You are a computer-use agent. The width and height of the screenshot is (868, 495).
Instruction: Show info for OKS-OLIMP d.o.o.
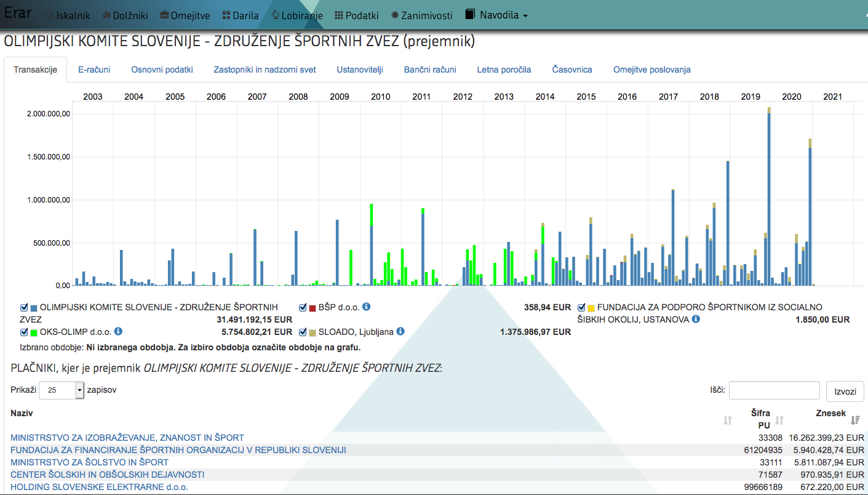coord(118,331)
